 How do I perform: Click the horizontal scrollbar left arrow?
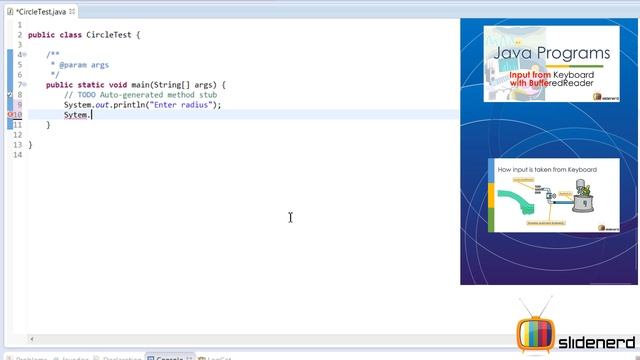[x=32, y=339]
